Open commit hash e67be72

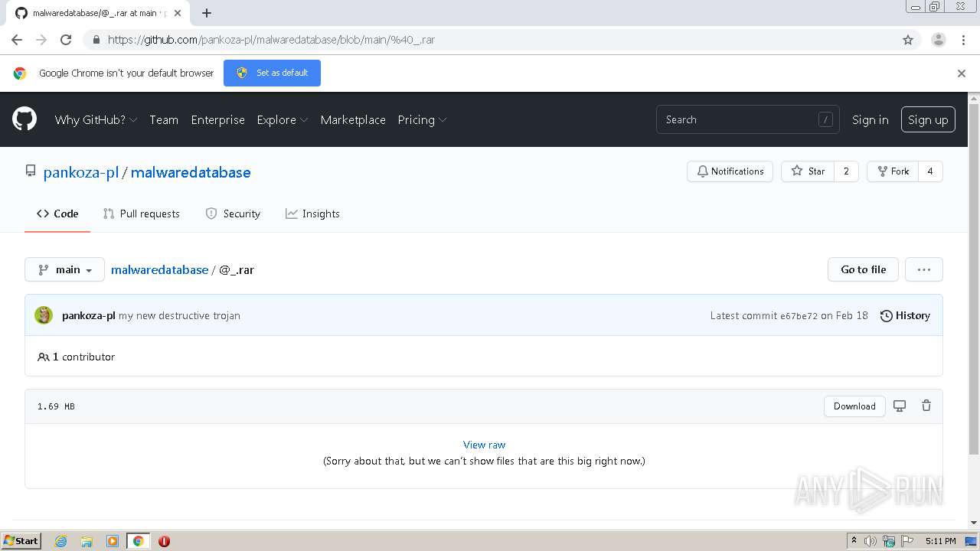[x=799, y=316]
